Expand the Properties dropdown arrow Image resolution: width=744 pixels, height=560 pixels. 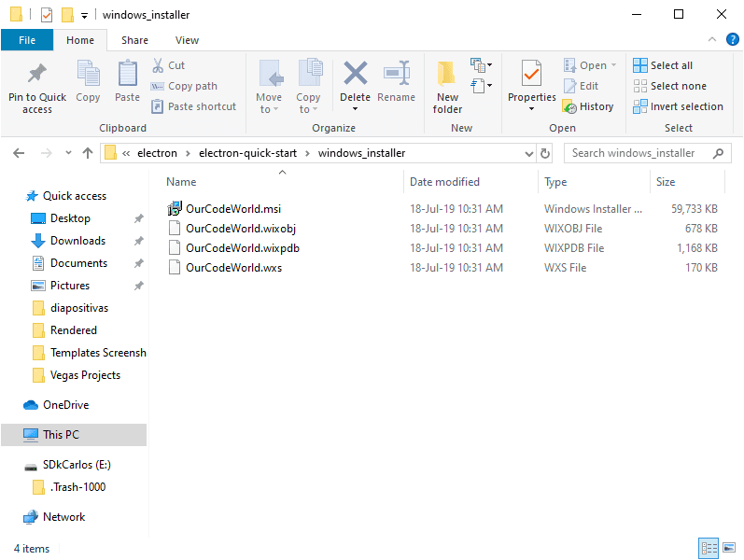click(531, 109)
